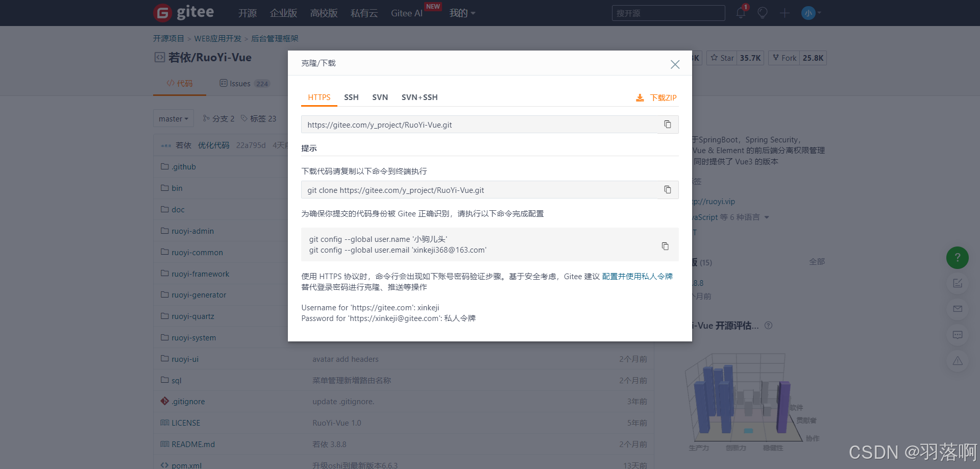980x469 pixels.
Task: Switch to the SSH tab
Action: click(351, 97)
